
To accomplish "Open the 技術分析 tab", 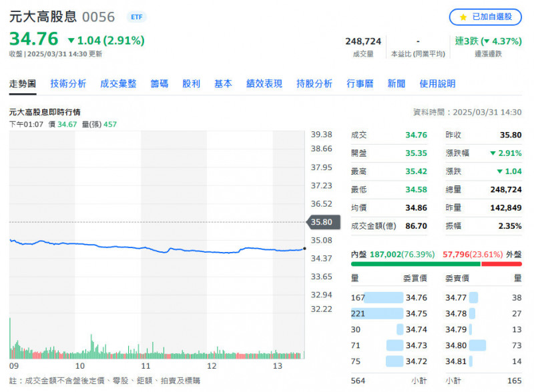I will point(68,84).
